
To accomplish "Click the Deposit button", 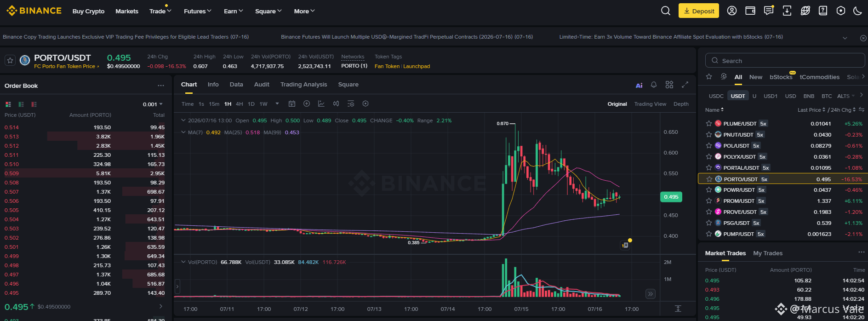I will click(x=698, y=11).
